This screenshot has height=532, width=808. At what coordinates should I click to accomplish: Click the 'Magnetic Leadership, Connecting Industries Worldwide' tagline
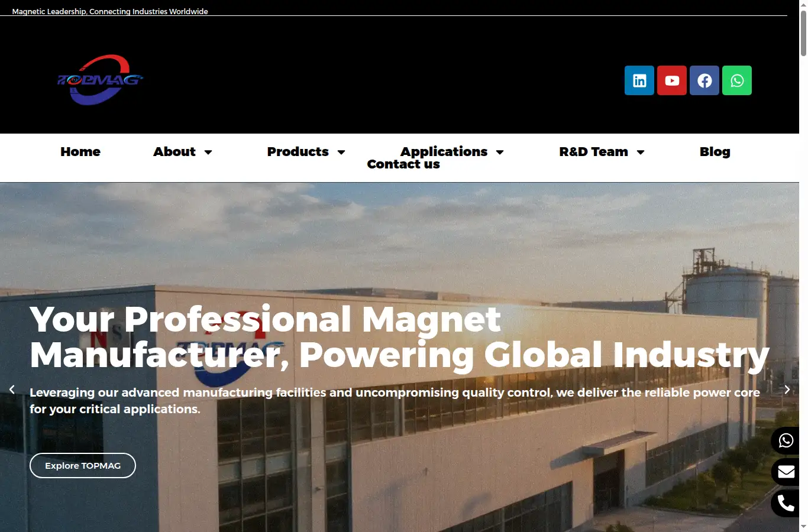pos(110,11)
